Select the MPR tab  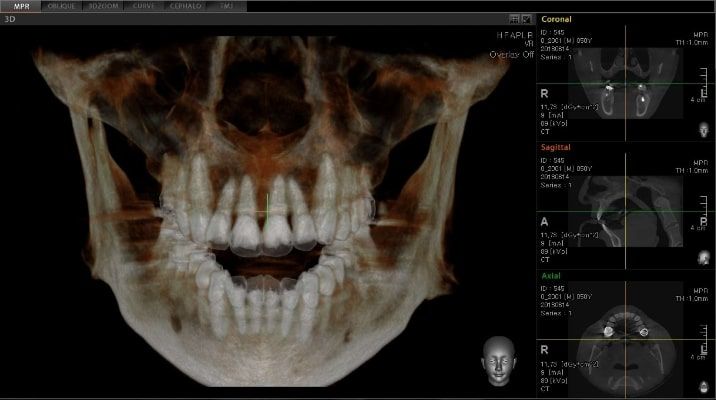coord(21,6)
